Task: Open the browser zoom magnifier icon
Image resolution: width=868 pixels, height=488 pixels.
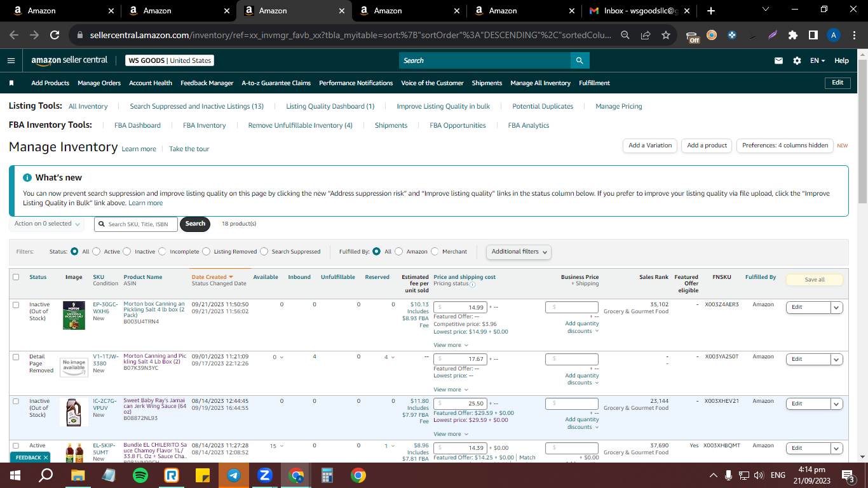Action: (x=625, y=35)
